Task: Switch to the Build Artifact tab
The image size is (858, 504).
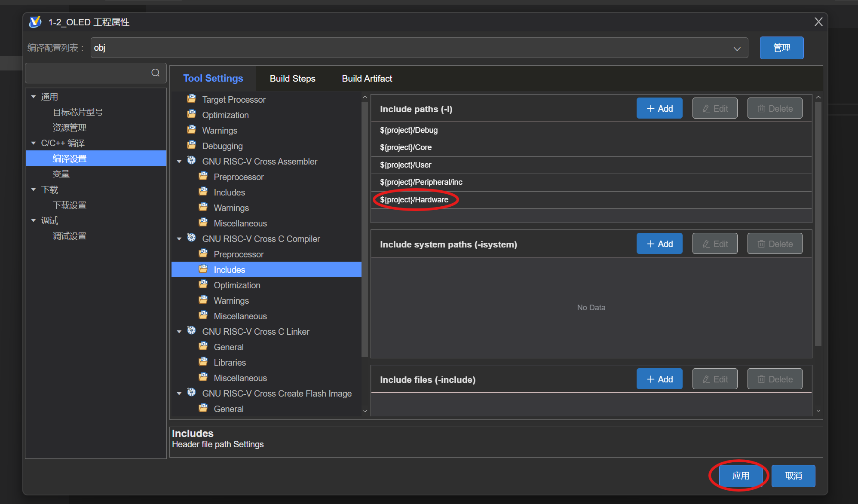Action: 367,79
